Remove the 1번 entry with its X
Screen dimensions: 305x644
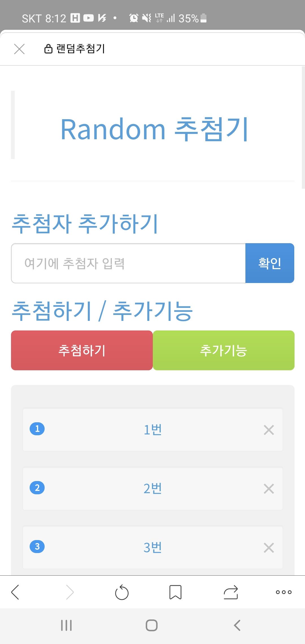(x=269, y=430)
